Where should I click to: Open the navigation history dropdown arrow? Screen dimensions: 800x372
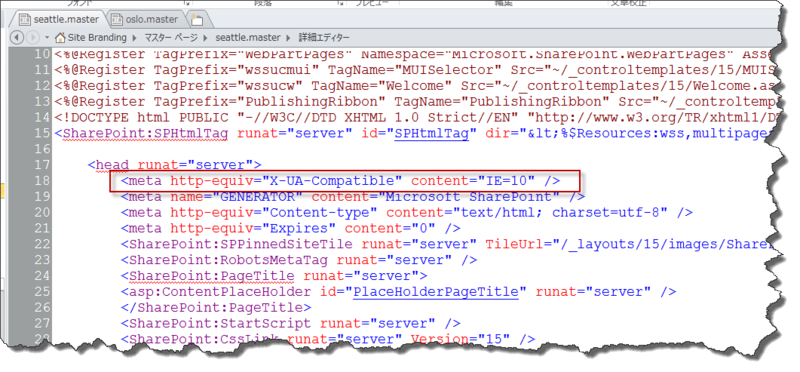pos(47,37)
